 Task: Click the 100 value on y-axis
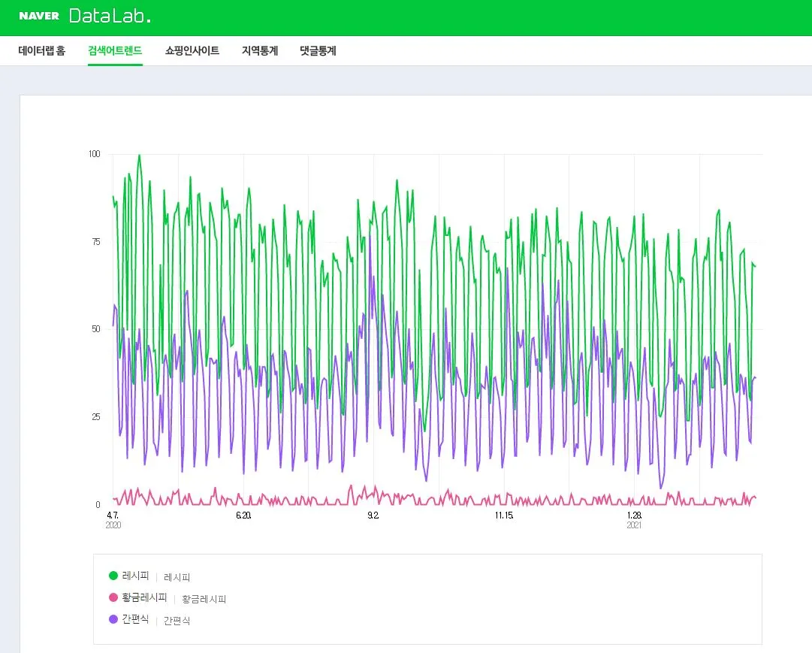tap(94, 154)
